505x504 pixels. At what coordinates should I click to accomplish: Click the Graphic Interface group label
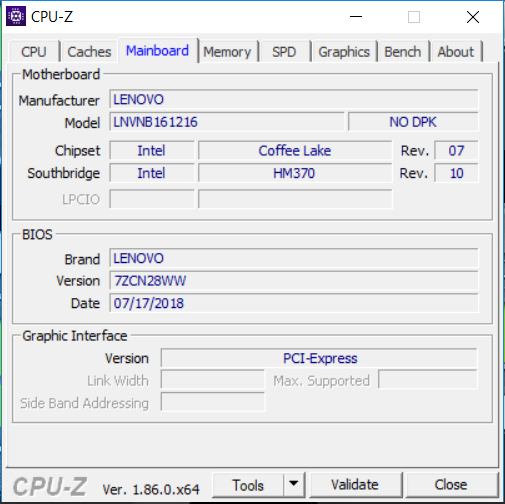click(75, 336)
